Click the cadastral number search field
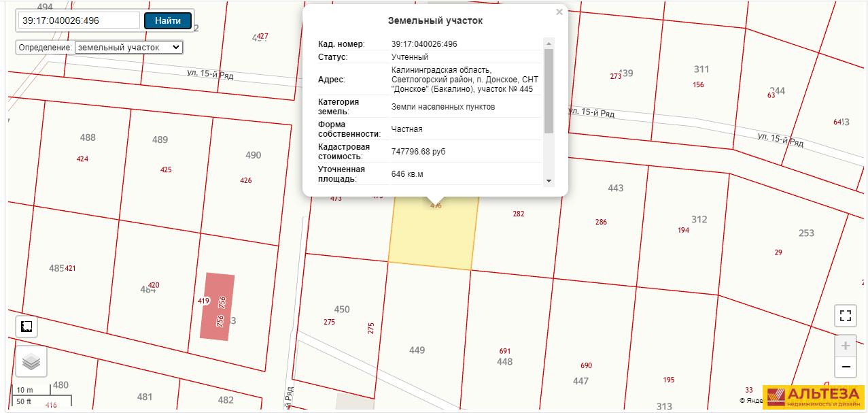The height and width of the screenshot is (413, 868). click(78, 20)
